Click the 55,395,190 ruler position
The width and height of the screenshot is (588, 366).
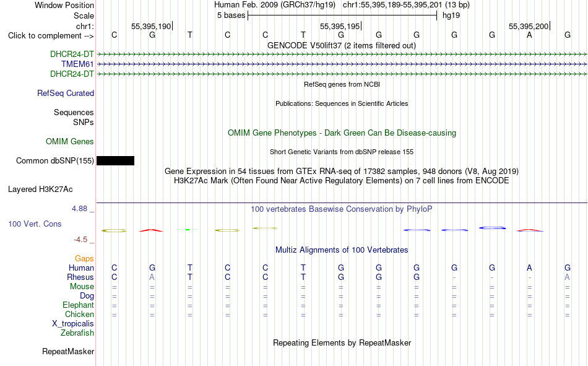pyautogui.click(x=151, y=26)
